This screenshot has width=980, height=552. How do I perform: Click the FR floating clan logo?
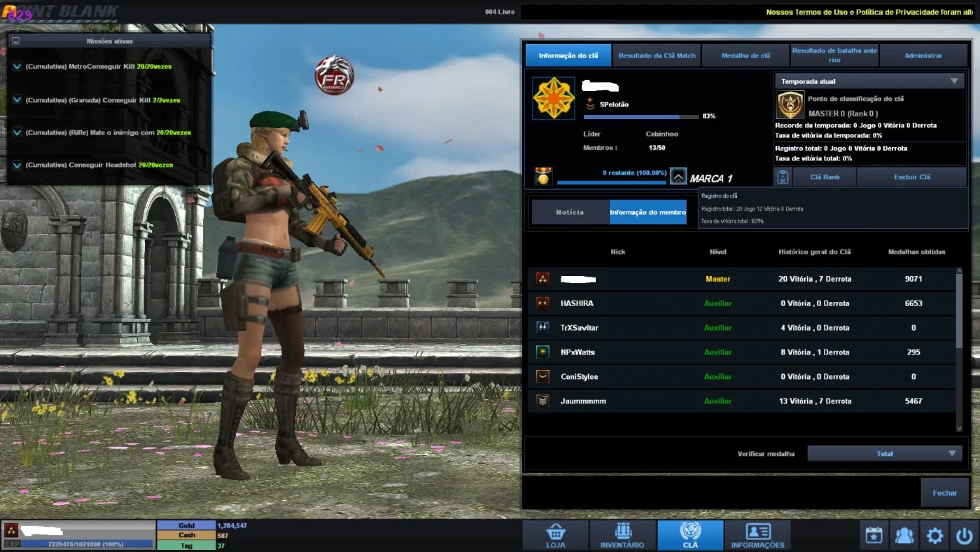tap(335, 75)
